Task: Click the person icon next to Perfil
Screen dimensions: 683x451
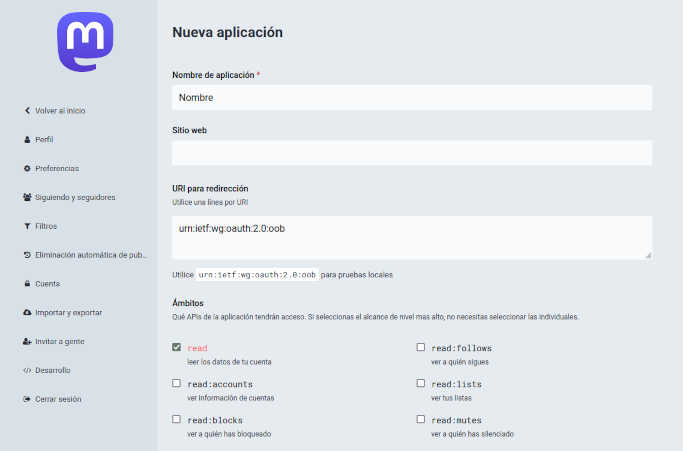Action: click(27, 140)
